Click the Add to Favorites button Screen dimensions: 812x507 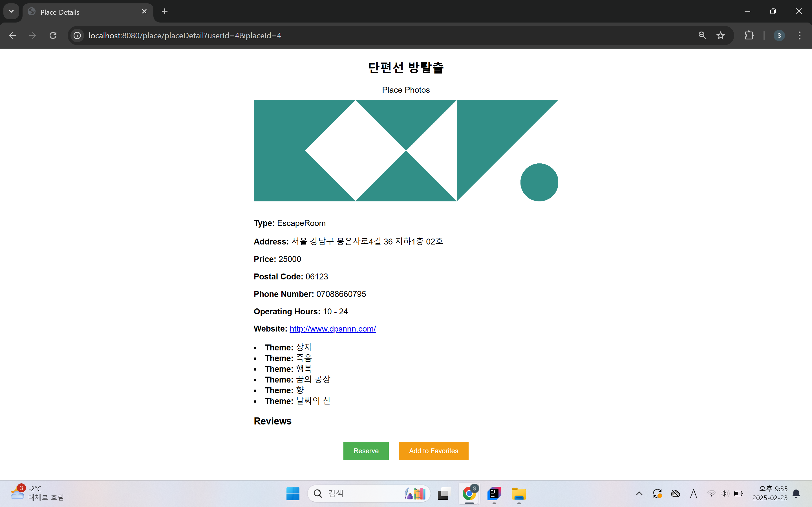point(434,451)
